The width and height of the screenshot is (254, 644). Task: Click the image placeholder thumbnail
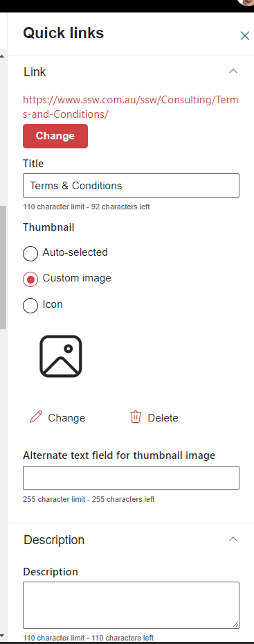[61, 356]
